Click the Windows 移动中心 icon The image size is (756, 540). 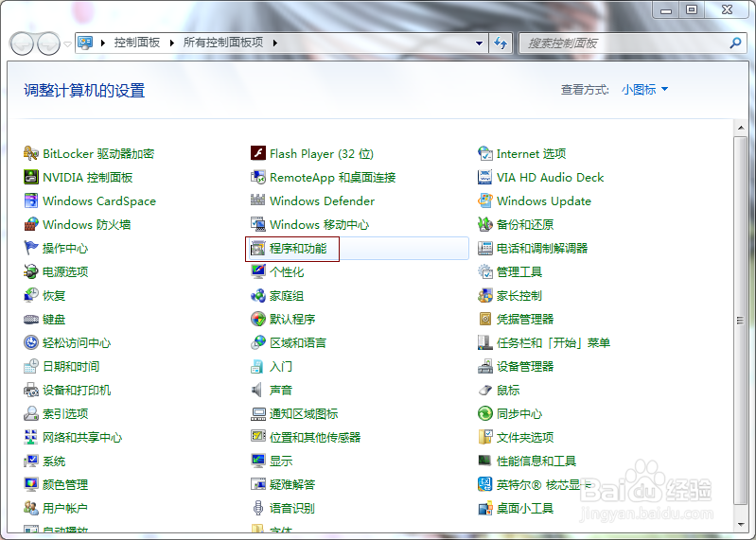(x=258, y=224)
